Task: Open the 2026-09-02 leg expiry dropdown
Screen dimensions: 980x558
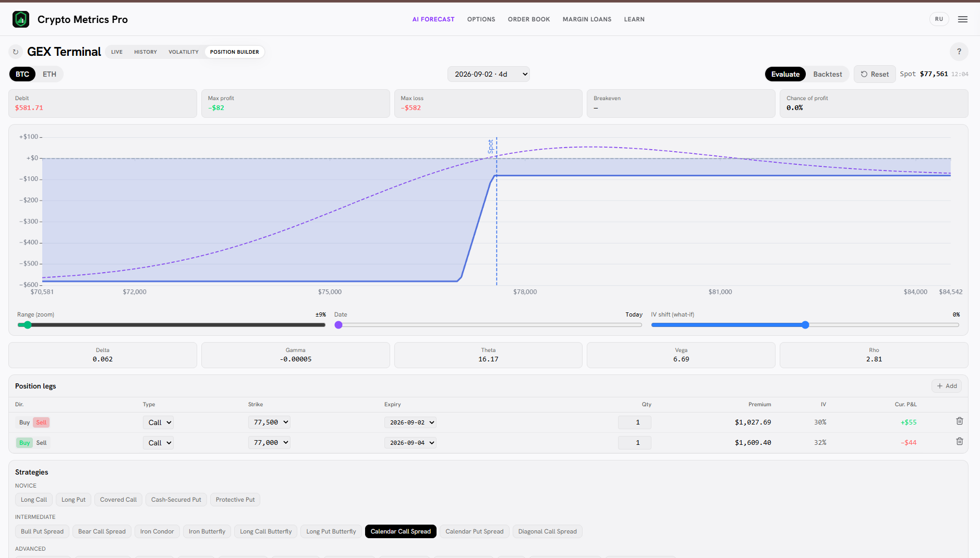Action: coord(410,422)
